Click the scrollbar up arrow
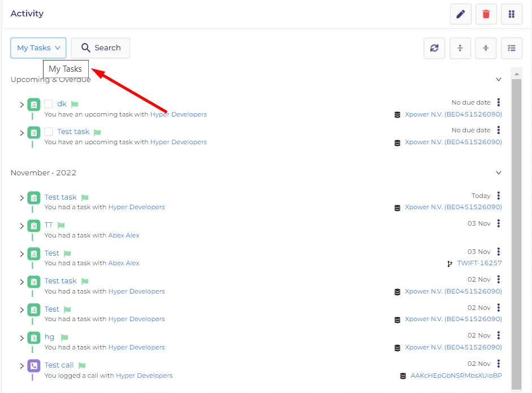The width and height of the screenshot is (532, 393). (516, 74)
